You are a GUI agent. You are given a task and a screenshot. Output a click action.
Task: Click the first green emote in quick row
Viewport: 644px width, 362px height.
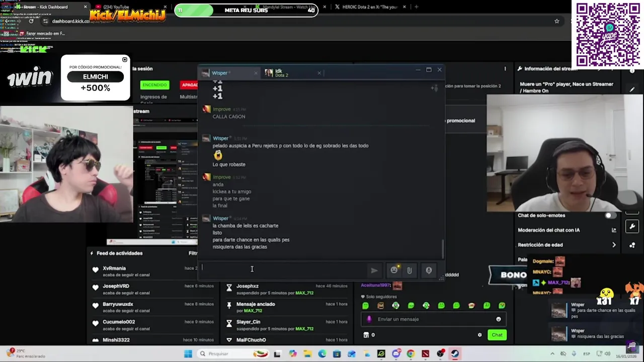pos(365,306)
